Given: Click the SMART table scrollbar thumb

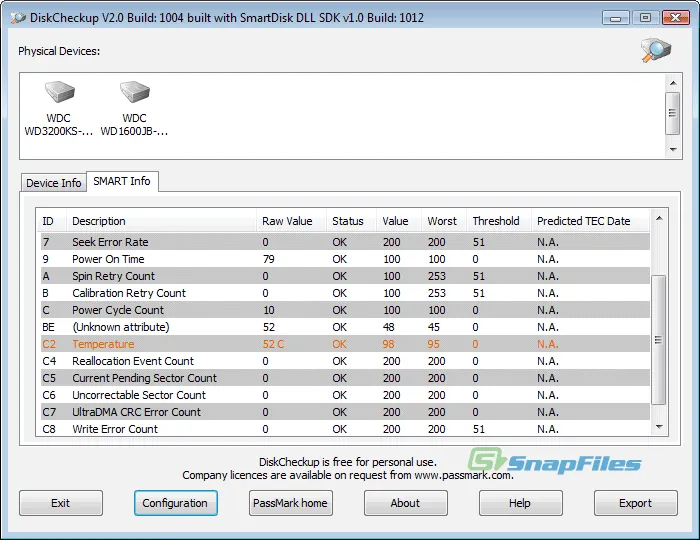Looking at the screenshot, I should pos(658,340).
